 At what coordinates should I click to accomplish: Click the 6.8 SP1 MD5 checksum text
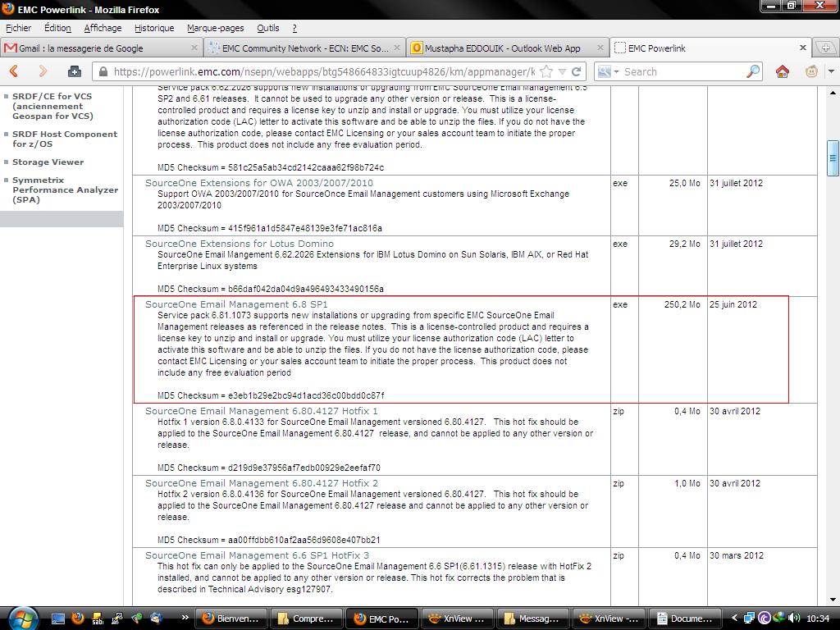271,396
